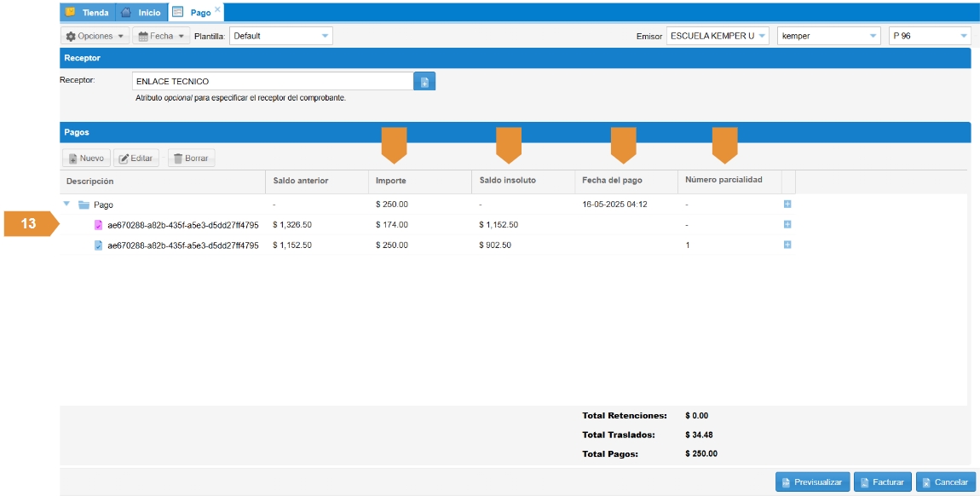
Task: Close the Pago tab
Action: (217, 9)
